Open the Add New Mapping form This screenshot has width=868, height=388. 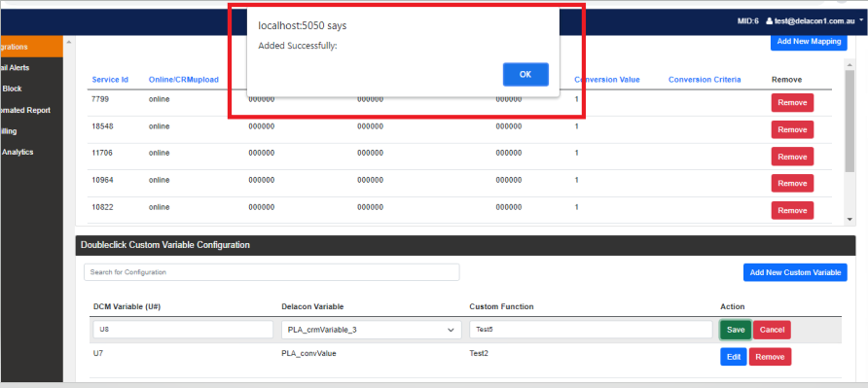(809, 42)
